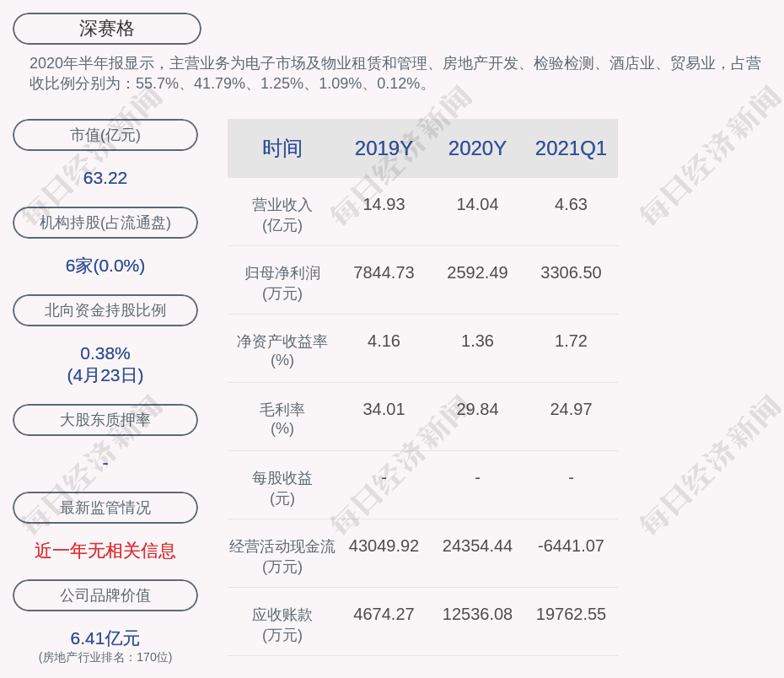Select the 公司品牌价值 label pill
Viewport: 784px width, 678px height.
pyautogui.click(x=105, y=595)
